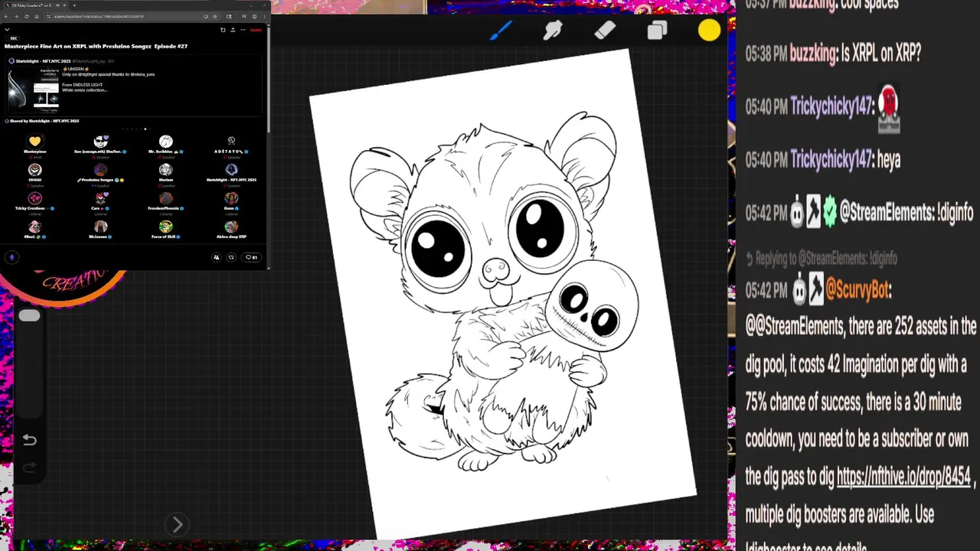
Task: Open the Layers panel in Procreate
Action: coord(657,31)
